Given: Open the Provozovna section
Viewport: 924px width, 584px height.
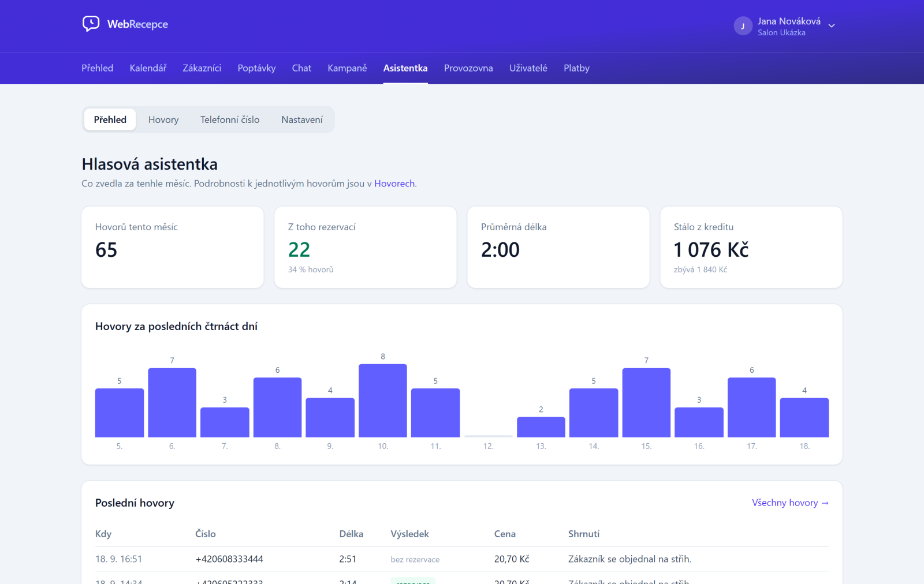Looking at the screenshot, I should (468, 68).
